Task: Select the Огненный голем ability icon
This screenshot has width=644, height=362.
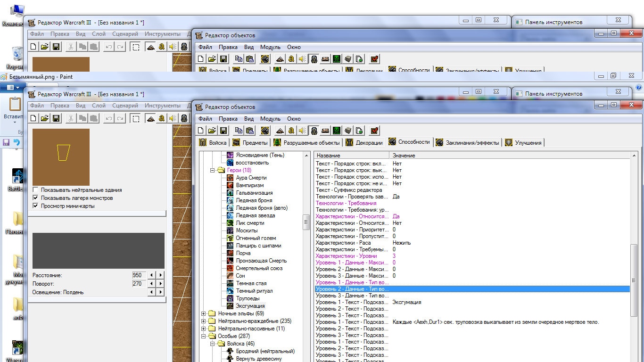Action: click(230, 238)
